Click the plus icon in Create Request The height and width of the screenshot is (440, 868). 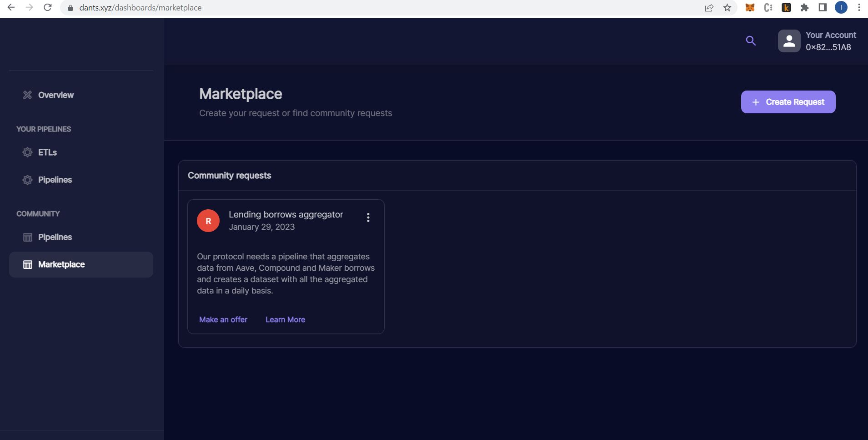click(x=756, y=102)
